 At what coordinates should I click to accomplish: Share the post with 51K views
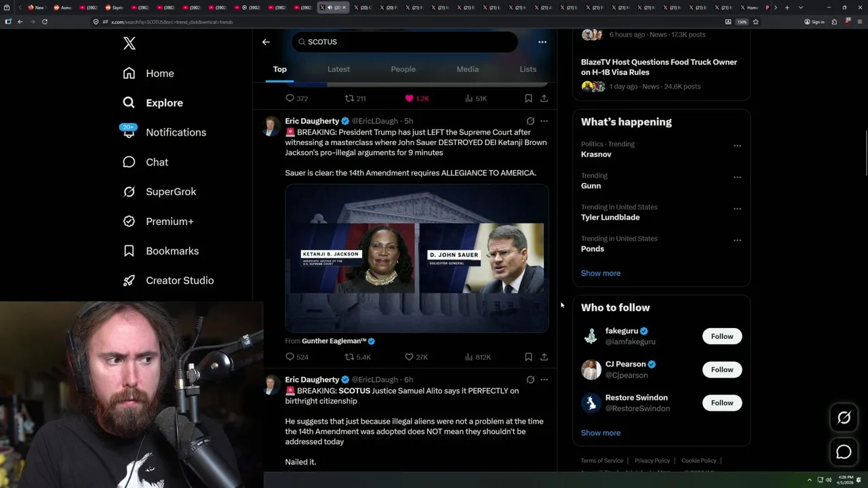click(544, 98)
